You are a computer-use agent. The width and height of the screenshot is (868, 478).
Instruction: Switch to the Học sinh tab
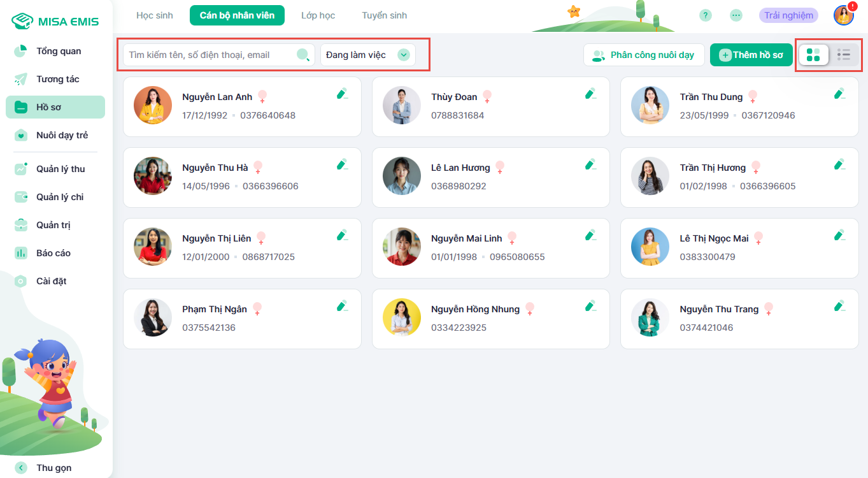tap(155, 15)
